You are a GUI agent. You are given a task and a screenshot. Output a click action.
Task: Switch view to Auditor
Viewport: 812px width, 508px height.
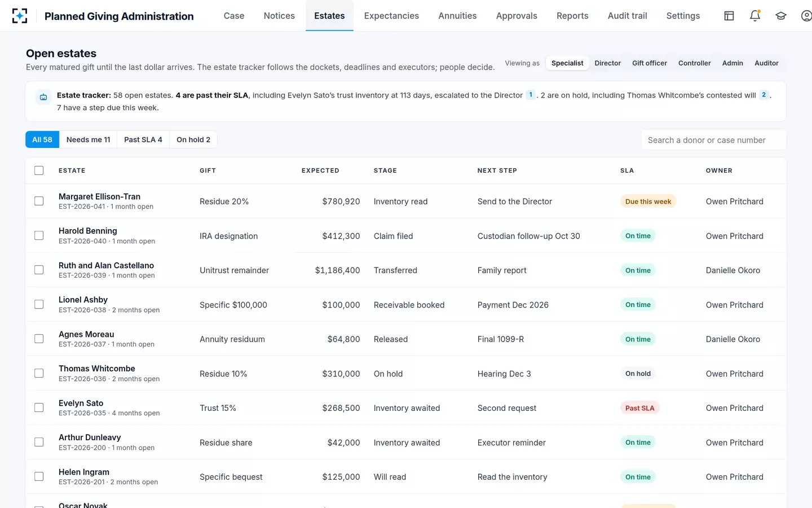point(766,63)
